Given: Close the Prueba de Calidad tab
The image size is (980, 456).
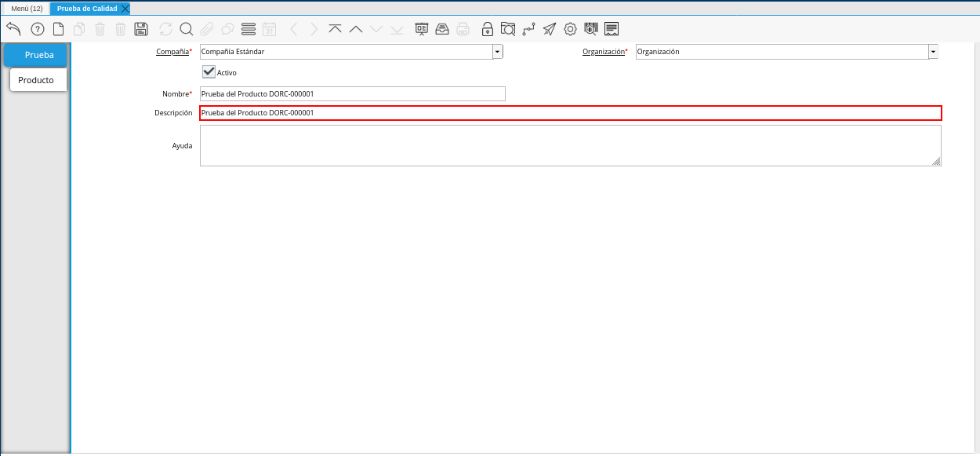Looking at the screenshot, I should (x=125, y=8).
